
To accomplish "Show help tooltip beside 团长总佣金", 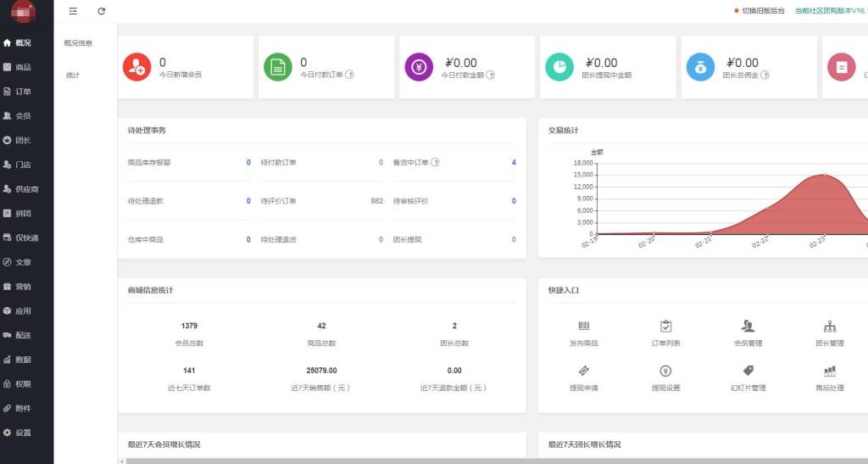I will pos(765,75).
